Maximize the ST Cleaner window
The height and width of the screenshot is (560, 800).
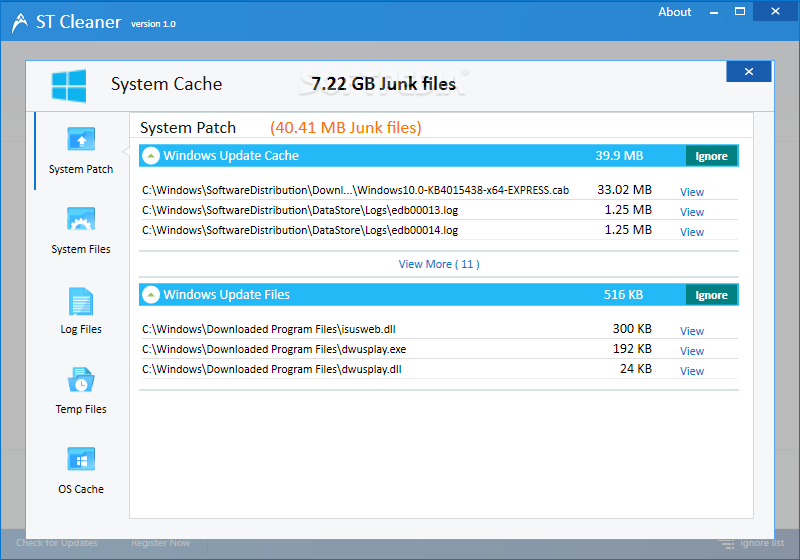(740, 12)
